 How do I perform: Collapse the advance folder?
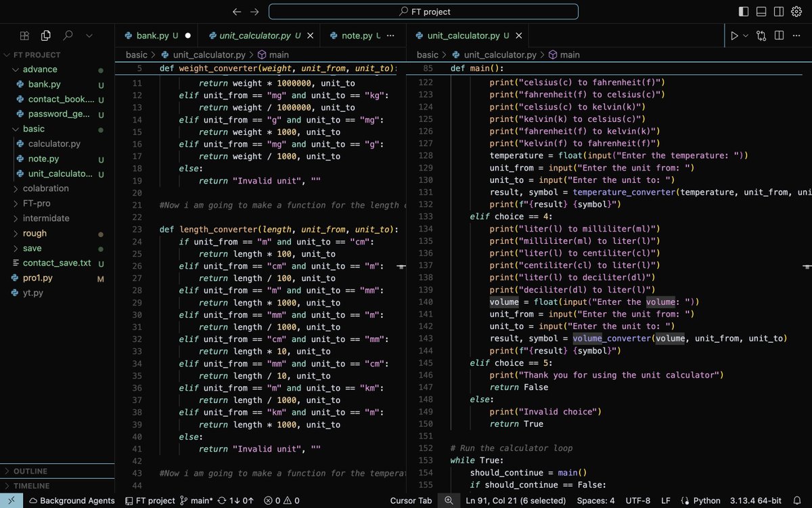click(x=58, y=69)
